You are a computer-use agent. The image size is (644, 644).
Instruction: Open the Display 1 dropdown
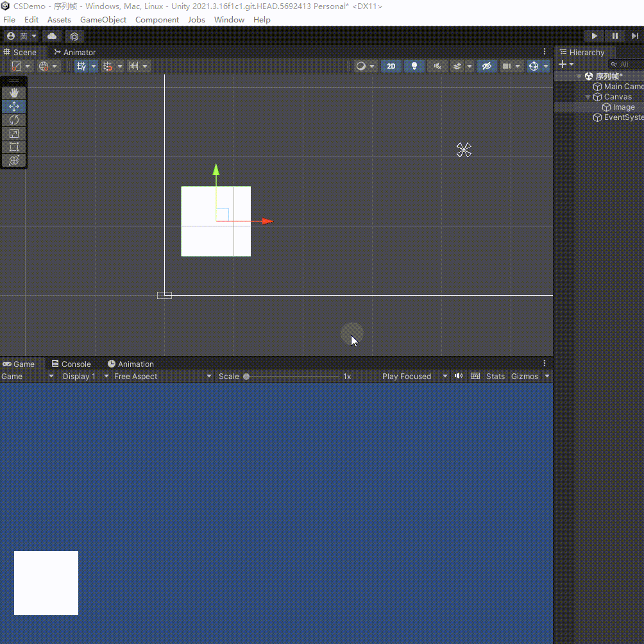tap(84, 377)
